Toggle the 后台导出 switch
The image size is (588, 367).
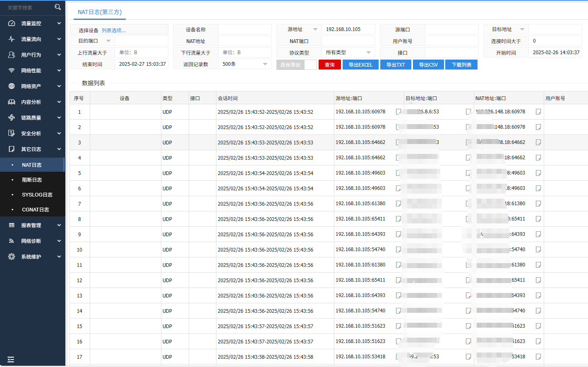(310, 65)
